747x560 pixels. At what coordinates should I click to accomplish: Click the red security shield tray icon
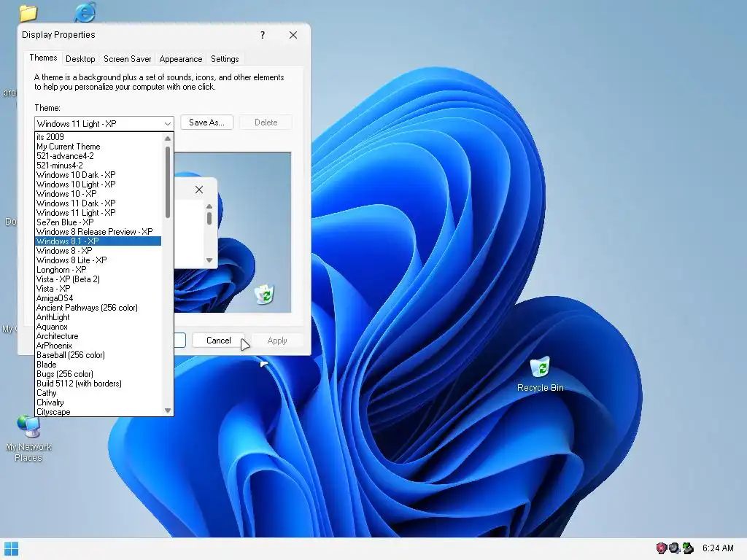[661, 548]
